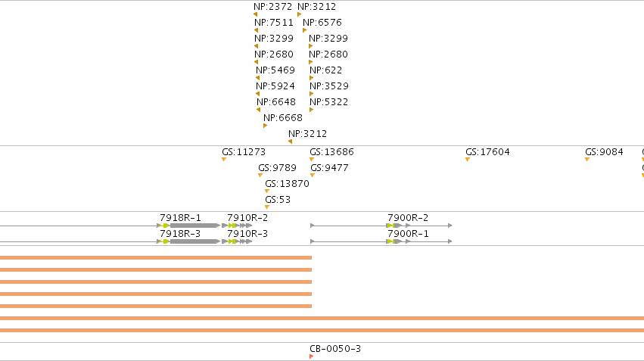This screenshot has width=644, height=361.
Task: Open the 7900R-1 transcript label
Action: click(408, 234)
